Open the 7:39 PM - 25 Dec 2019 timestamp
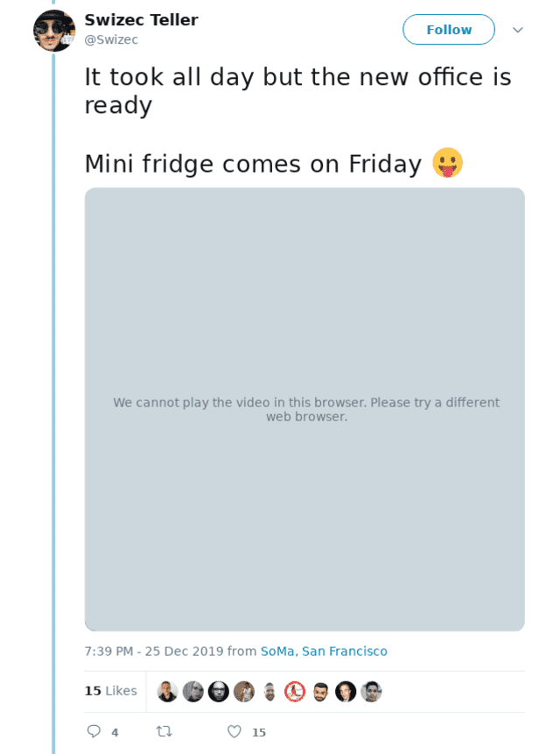 point(153,652)
